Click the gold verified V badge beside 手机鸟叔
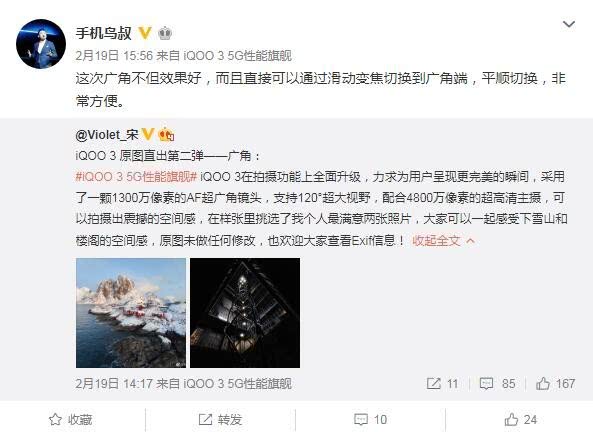 click(x=144, y=33)
